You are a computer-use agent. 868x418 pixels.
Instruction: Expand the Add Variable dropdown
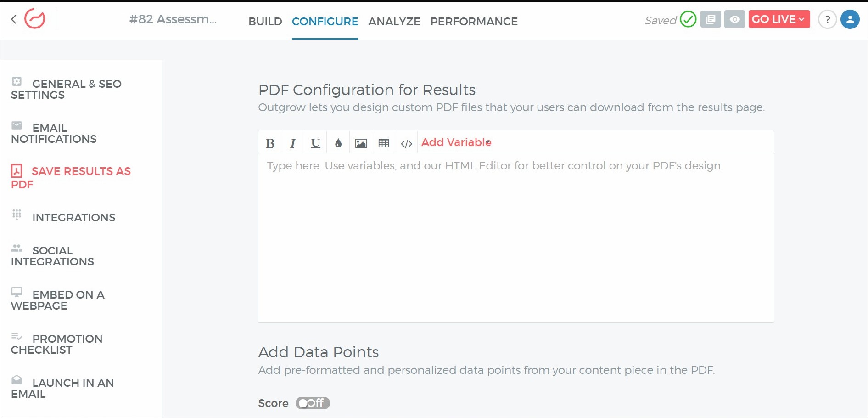(x=456, y=142)
